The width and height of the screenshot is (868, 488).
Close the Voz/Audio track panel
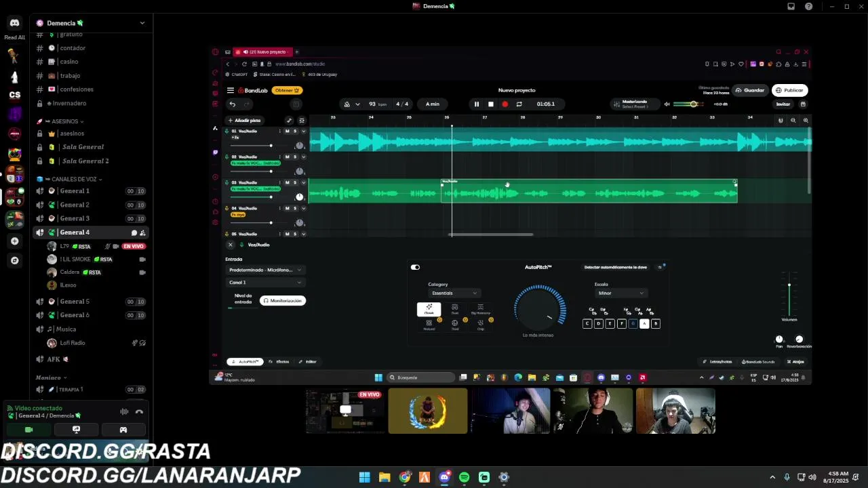[231, 245]
